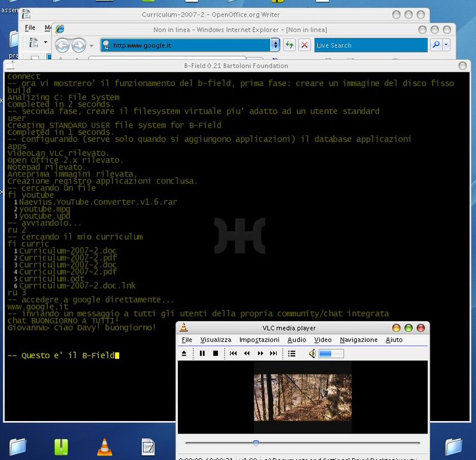Mute audio with the VLC speaker icon
This screenshot has height=460, width=476.
312,353
